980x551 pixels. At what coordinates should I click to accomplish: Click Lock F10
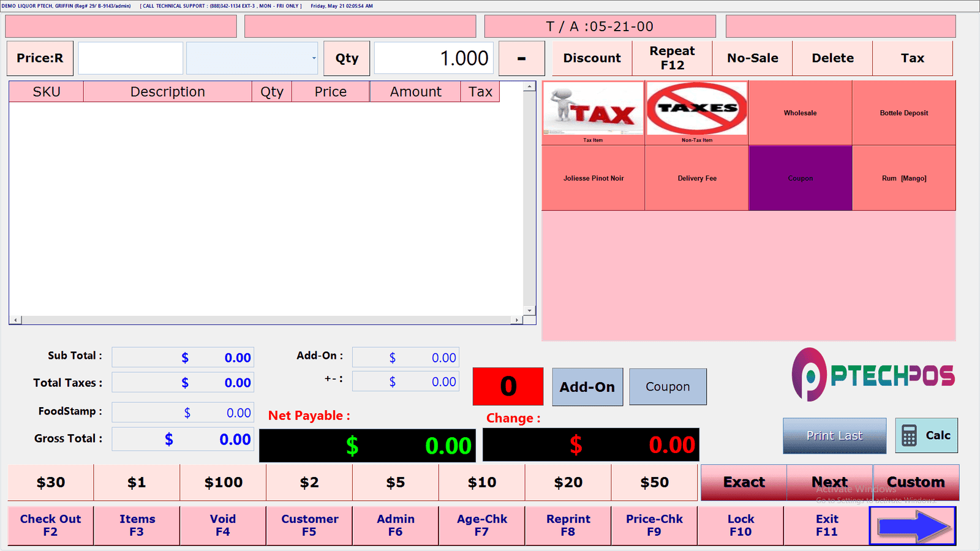tap(741, 525)
